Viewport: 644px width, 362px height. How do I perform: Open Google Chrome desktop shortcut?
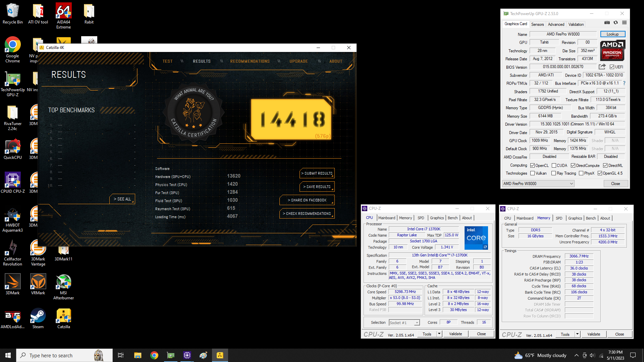tap(13, 50)
